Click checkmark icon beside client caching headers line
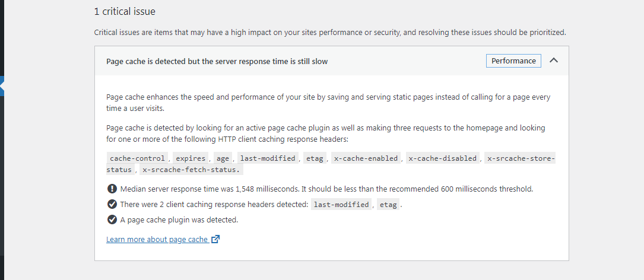This screenshot has height=280, width=644. 112,205
